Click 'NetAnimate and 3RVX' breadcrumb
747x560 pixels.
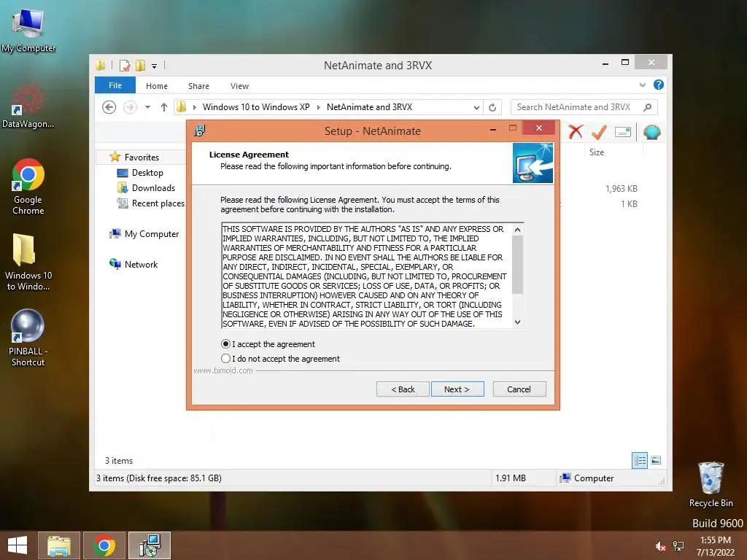[369, 107]
